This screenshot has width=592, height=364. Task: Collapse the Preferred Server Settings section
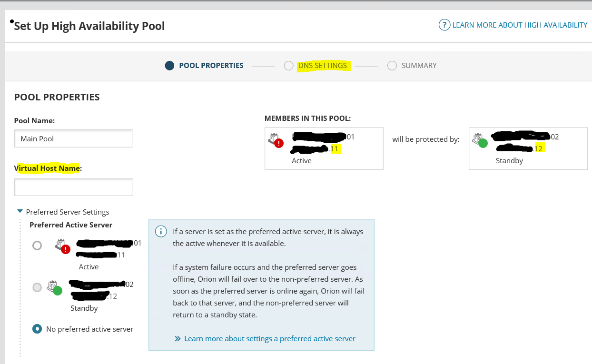pyautogui.click(x=20, y=211)
